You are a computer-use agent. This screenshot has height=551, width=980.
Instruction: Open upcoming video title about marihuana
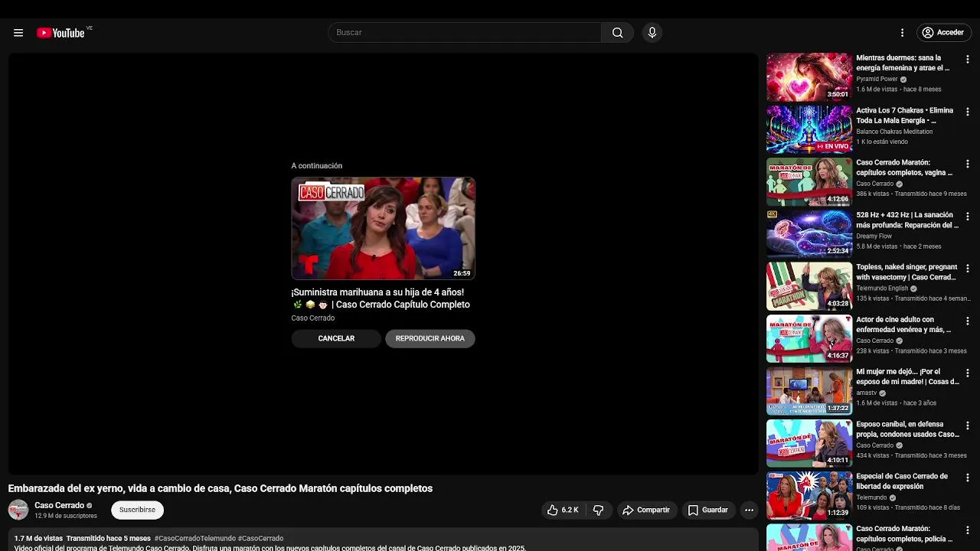point(381,298)
